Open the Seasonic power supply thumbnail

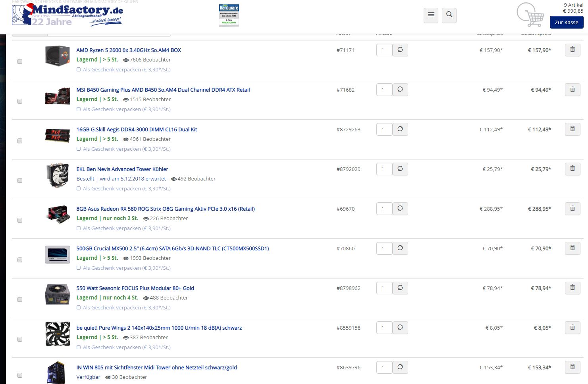(x=58, y=294)
